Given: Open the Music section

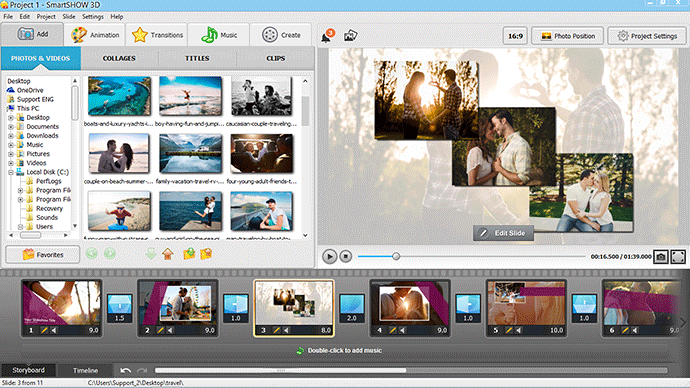Looking at the screenshot, I should click(x=219, y=35).
